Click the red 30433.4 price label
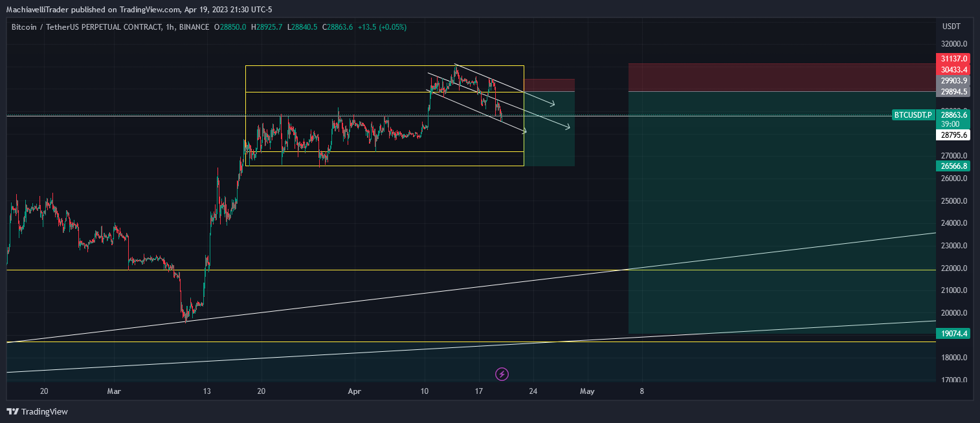This screenshot has height=423, width=980. click(x=953, y=69)
